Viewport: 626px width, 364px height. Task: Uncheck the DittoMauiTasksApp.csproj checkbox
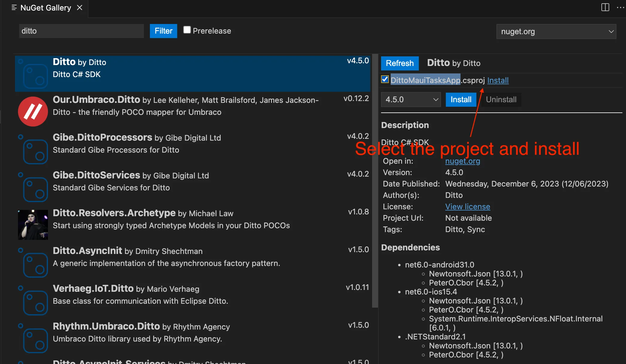pyautogui.click(x=385, y=79)
